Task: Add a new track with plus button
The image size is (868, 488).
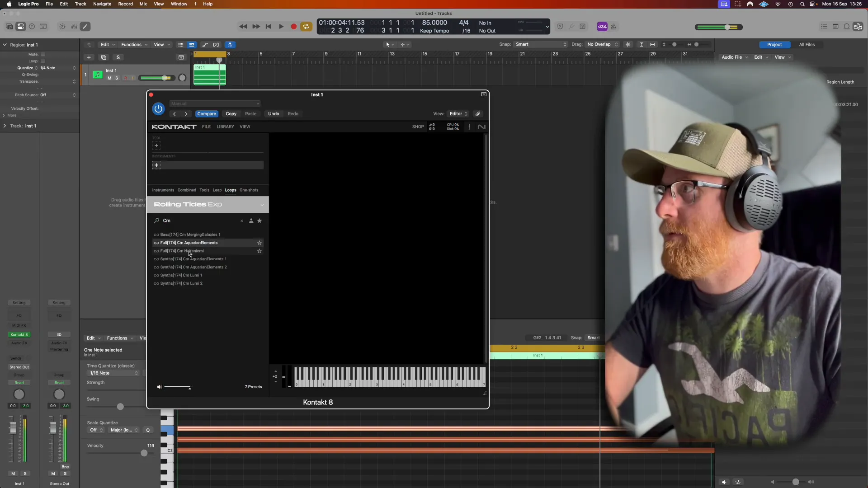Action: click(x=89, y=57)
